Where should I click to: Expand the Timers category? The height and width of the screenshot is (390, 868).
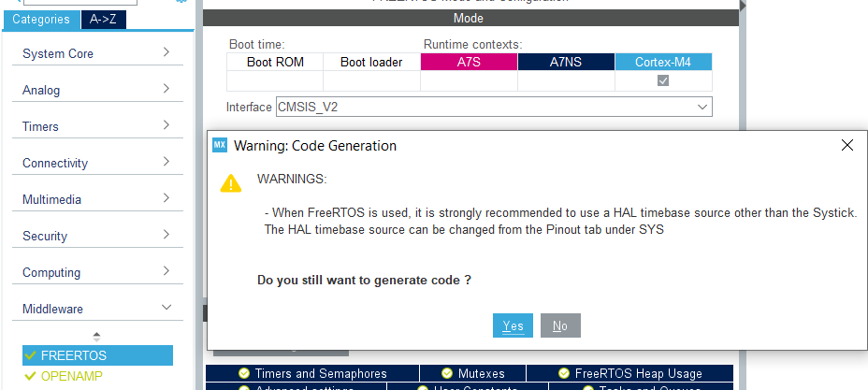[x=97, y=126]
